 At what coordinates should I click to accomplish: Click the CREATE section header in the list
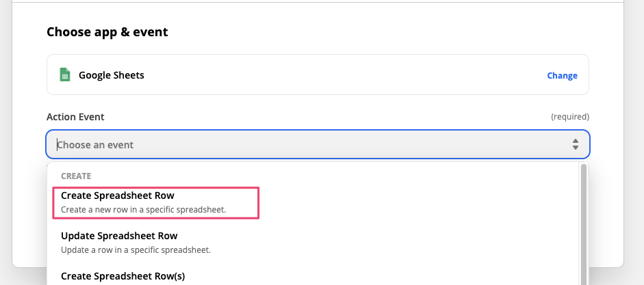(x=76, y=176)
